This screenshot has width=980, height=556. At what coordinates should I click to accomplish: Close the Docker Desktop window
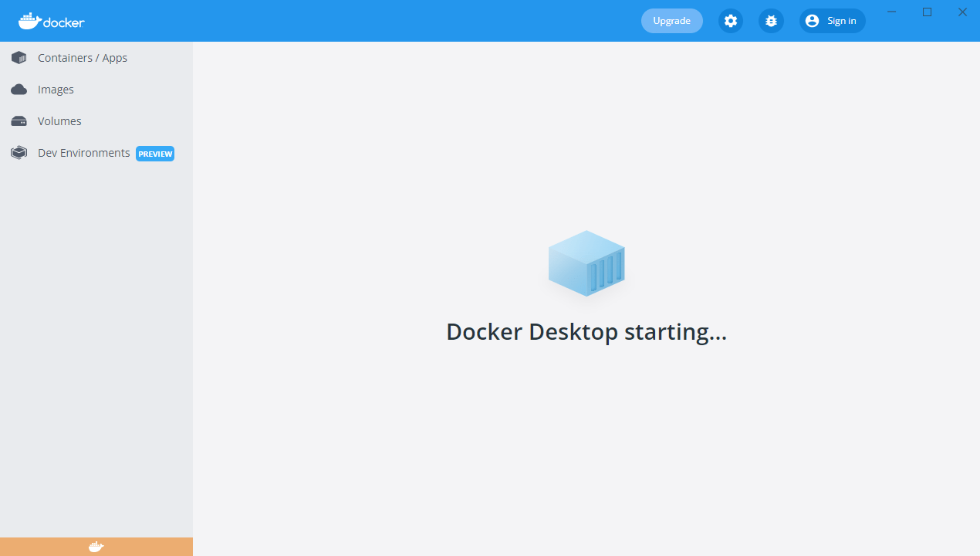(962, 12)
